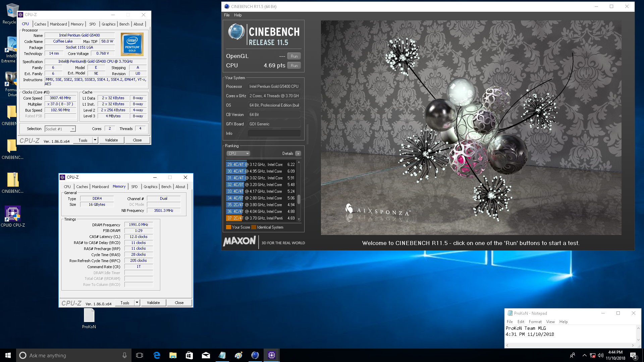Image resolution: width=644 pixels, height=362 pixels.
Task: Show hidden tray icons chevron
Action: point(584,355)
